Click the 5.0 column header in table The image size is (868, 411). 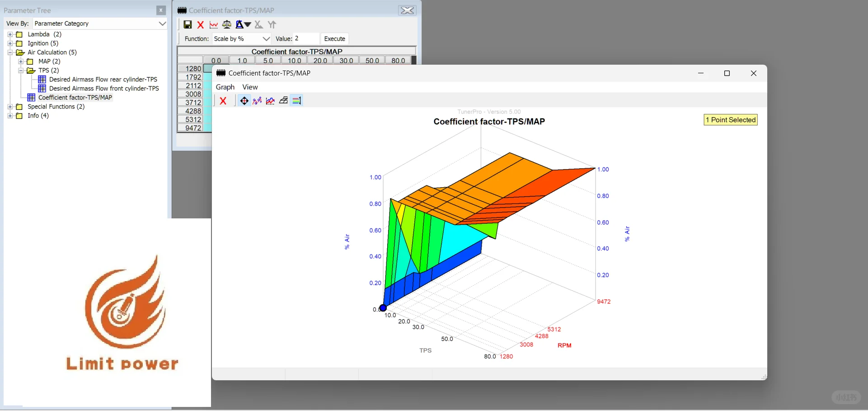tap(268, 61)
